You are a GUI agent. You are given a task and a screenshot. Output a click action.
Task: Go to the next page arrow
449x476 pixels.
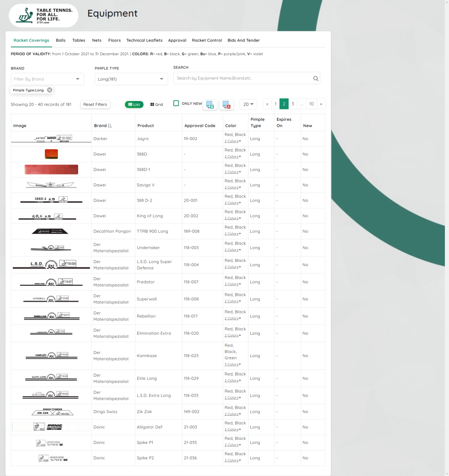(321, 104)
